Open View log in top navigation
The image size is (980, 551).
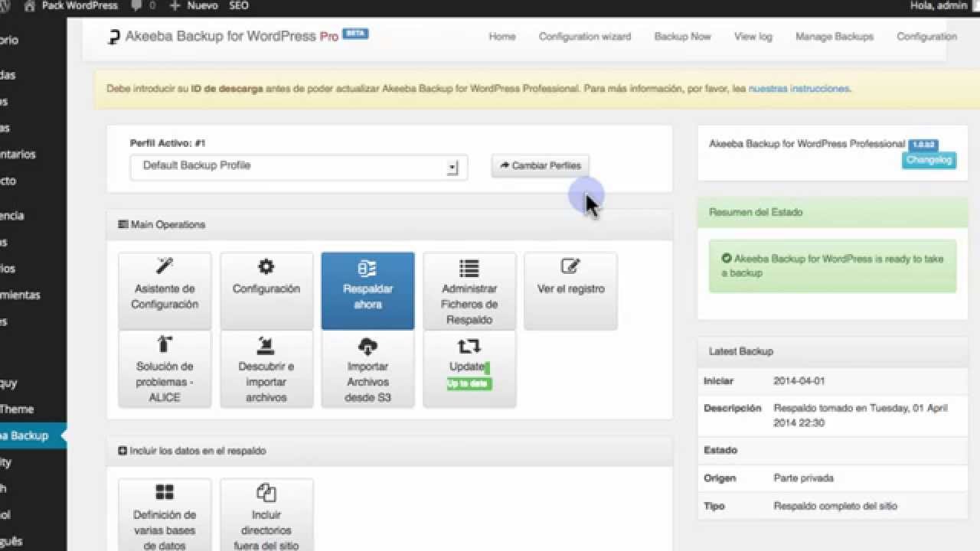pyautogui.click(x=753, y=37)
